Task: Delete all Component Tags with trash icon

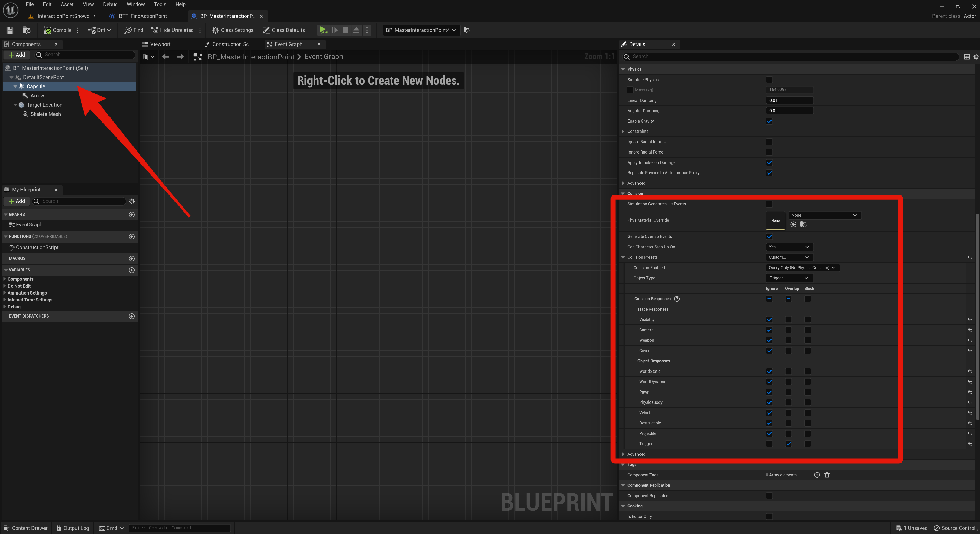Action: pyautogui.click(x=827, y=475)
